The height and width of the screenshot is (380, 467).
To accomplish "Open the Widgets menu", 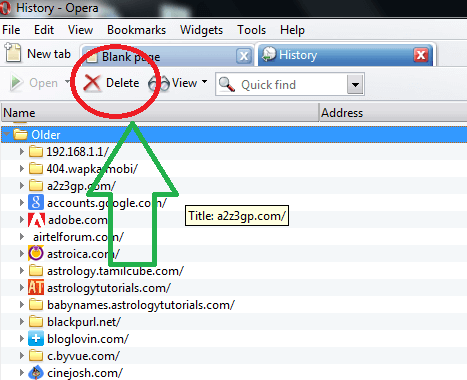I will click(x=201, y=30).
